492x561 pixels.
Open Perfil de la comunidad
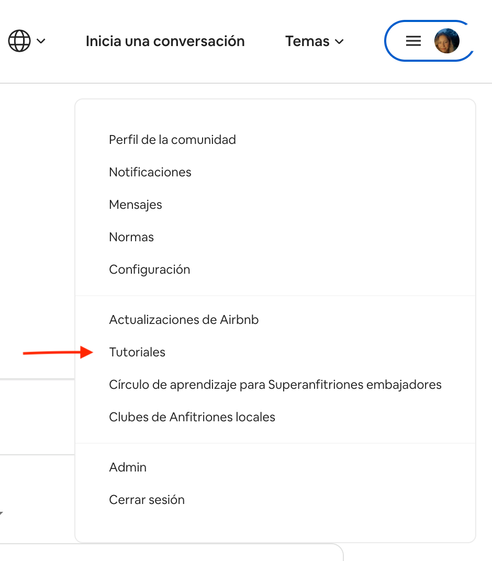pyautogui.click(x=172, y=140)
